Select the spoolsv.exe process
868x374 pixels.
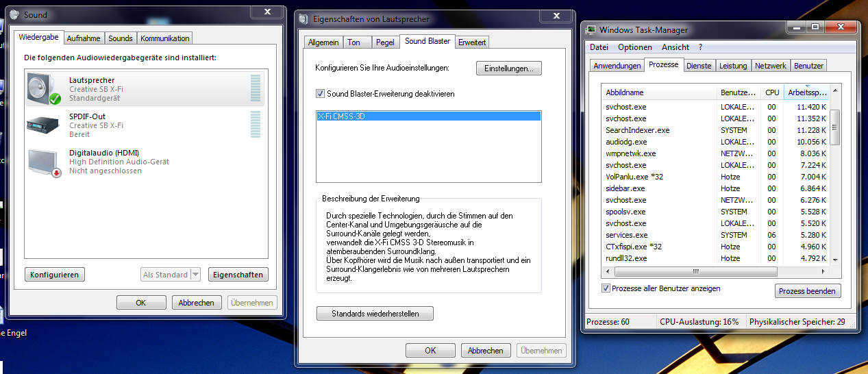point(716,212)
